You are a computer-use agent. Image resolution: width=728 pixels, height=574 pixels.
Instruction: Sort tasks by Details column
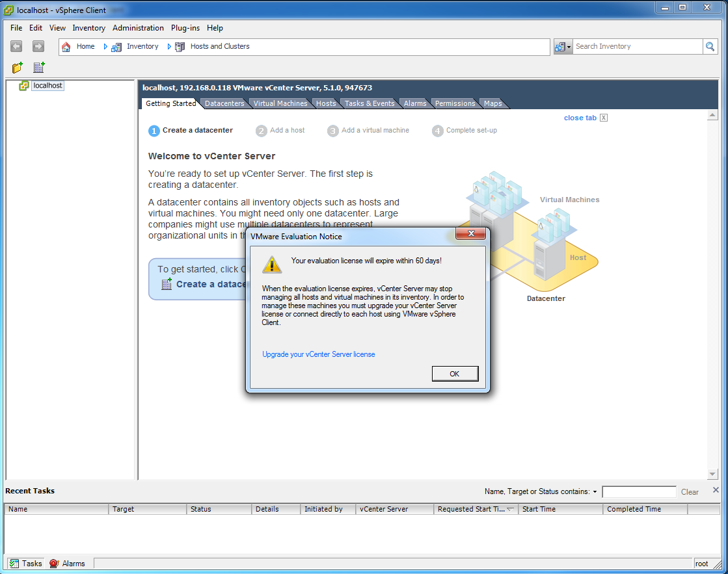276,509
